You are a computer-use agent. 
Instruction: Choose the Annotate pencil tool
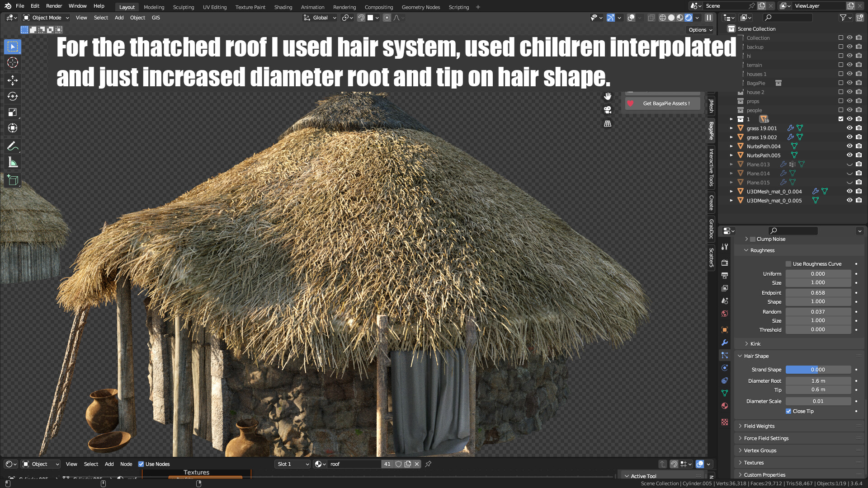pyautogui.click(x=13, y=146)
